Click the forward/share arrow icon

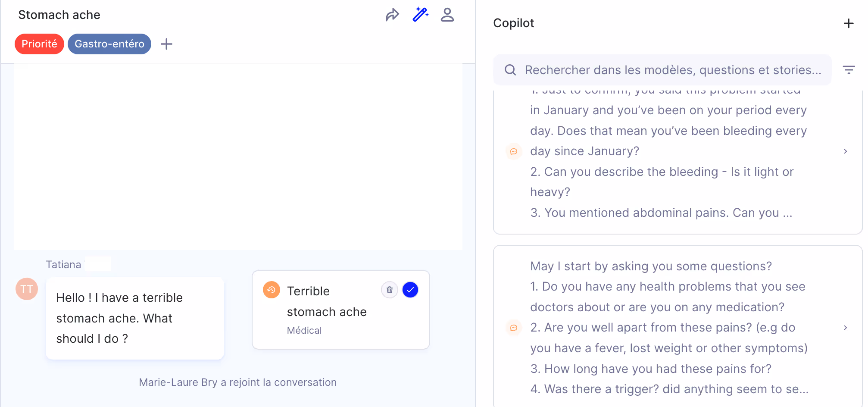392,15
